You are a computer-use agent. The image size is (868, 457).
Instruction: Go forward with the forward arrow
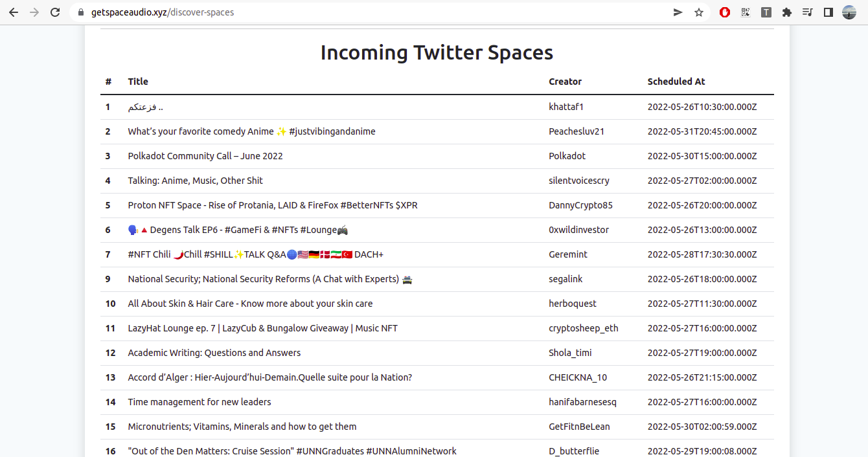coord(34,12)
